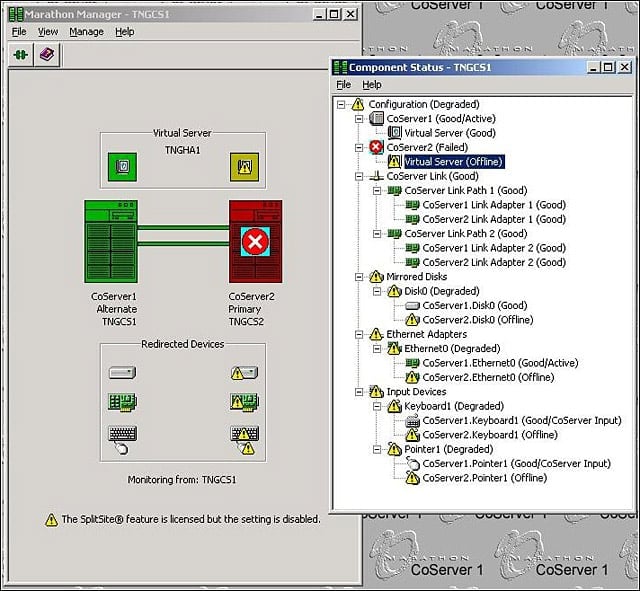Open the Manage menu in Marathon Manager
The image size is (640, 591).
(x=87, y=32)
